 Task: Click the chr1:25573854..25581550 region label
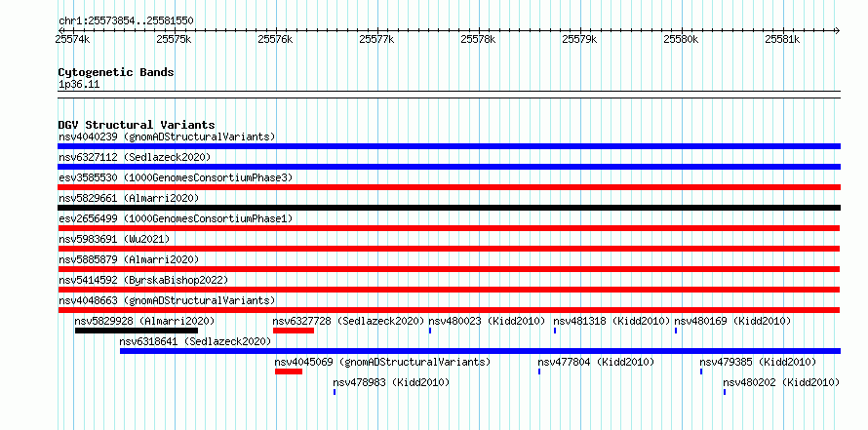126,20
